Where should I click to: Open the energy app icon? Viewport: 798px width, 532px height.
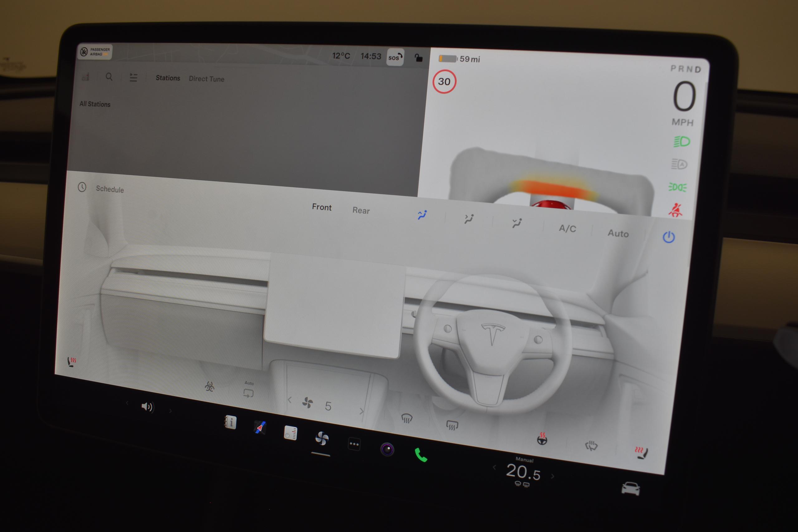(290, 433)
